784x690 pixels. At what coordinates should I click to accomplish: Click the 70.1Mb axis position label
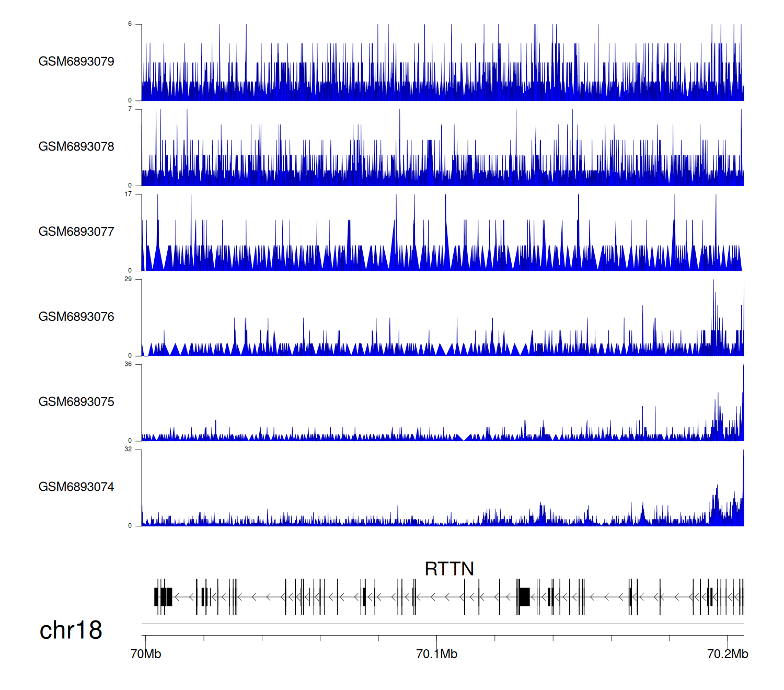click(436, 654)
